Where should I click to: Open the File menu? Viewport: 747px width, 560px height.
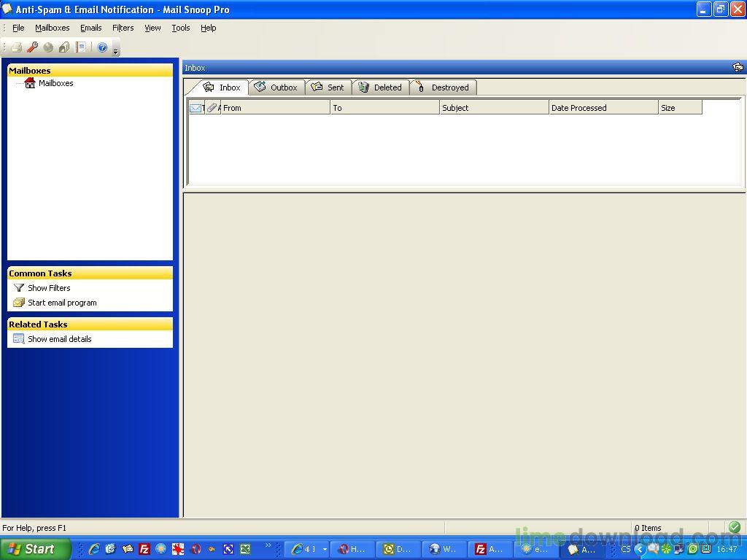click(x=18, y=28)
